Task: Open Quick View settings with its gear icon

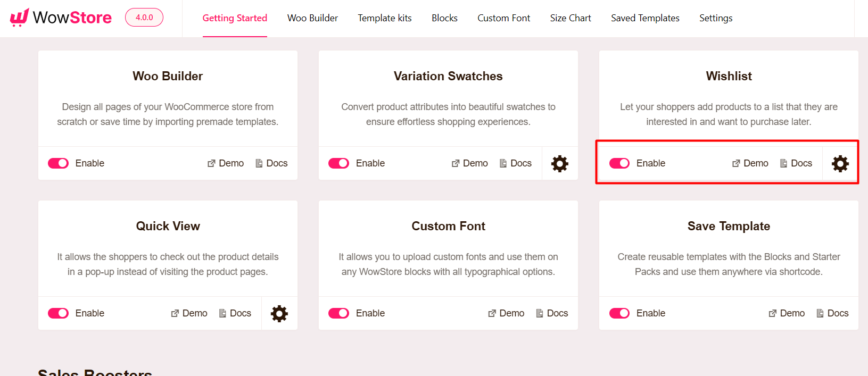Action: coord(279,313)
